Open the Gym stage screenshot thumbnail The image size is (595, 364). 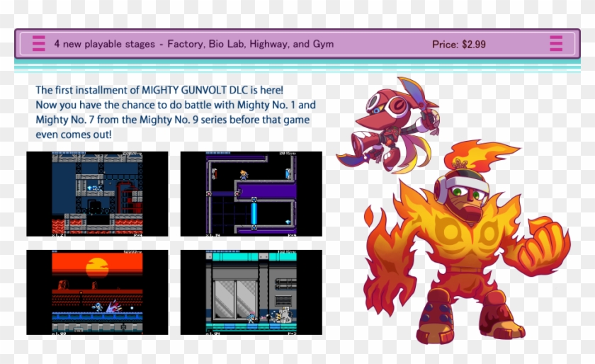coord(251,292)
